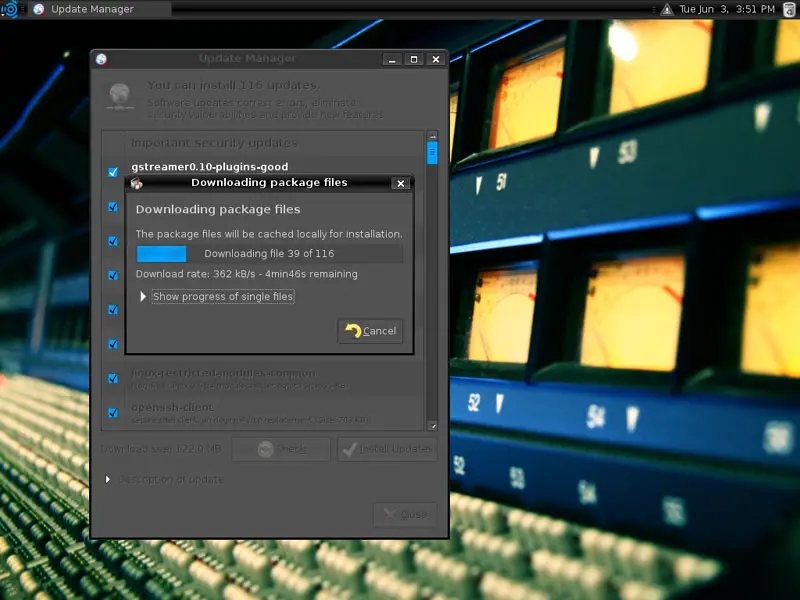Maximize the Update Manager window
Image resolution: width=800 pixels, height=600 pixels.
[414, 60]
